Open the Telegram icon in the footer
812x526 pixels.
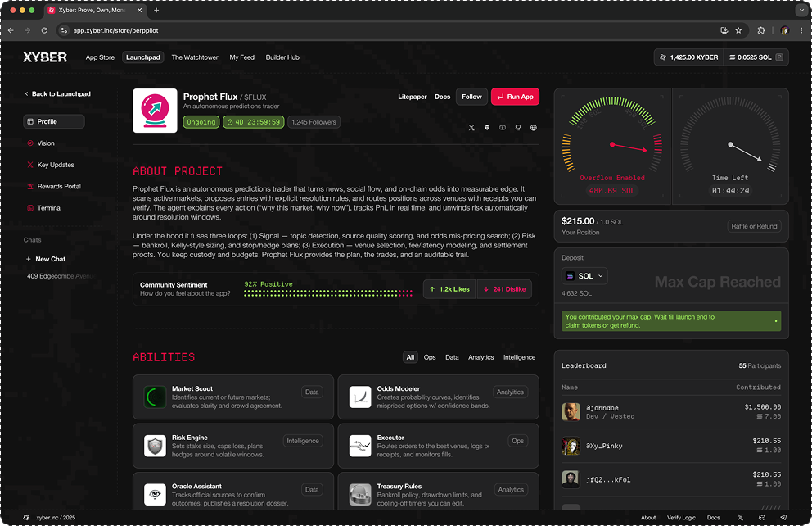click(x=783, y=518)
